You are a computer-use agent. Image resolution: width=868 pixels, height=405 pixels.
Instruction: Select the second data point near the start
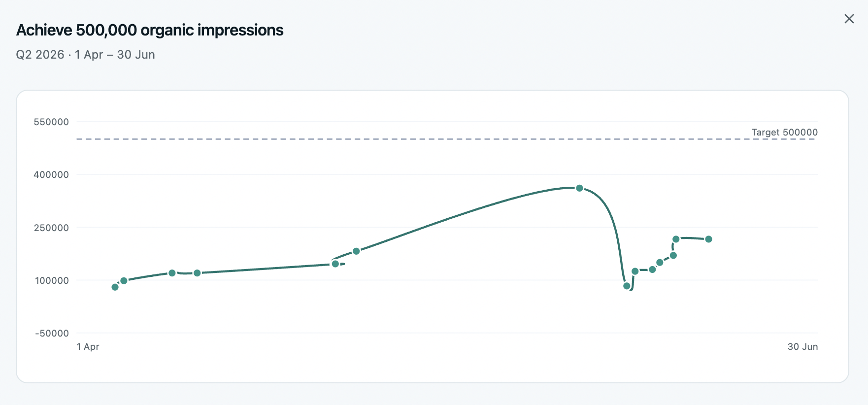point(124,281)
